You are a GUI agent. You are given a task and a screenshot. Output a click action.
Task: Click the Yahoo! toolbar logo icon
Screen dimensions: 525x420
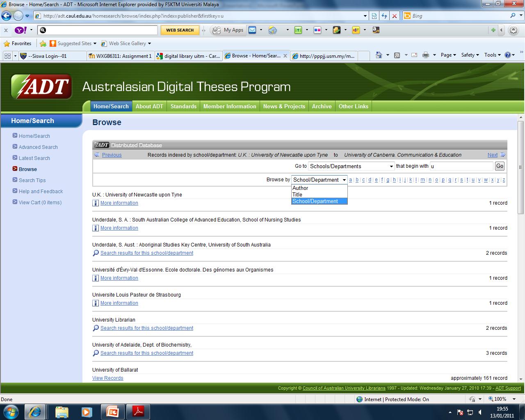click(21, 30)
